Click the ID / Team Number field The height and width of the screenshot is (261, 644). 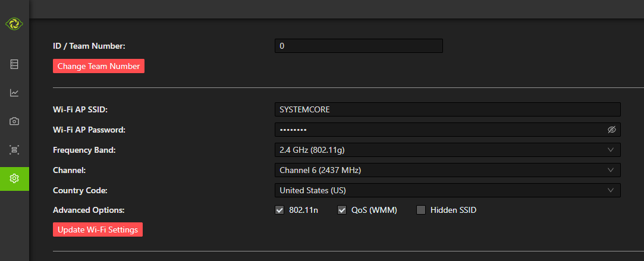359,46
